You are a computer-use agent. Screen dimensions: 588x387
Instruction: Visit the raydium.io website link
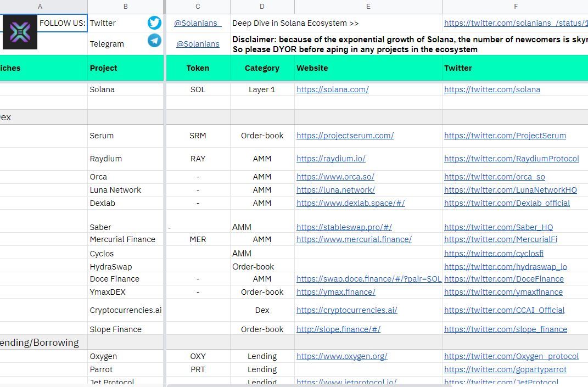click(x=331, y=159)
